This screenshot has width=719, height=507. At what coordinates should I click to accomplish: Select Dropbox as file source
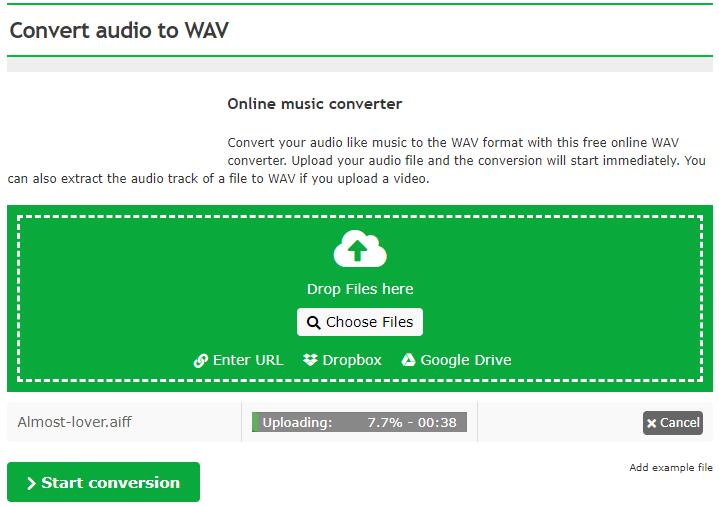point(342,360)
